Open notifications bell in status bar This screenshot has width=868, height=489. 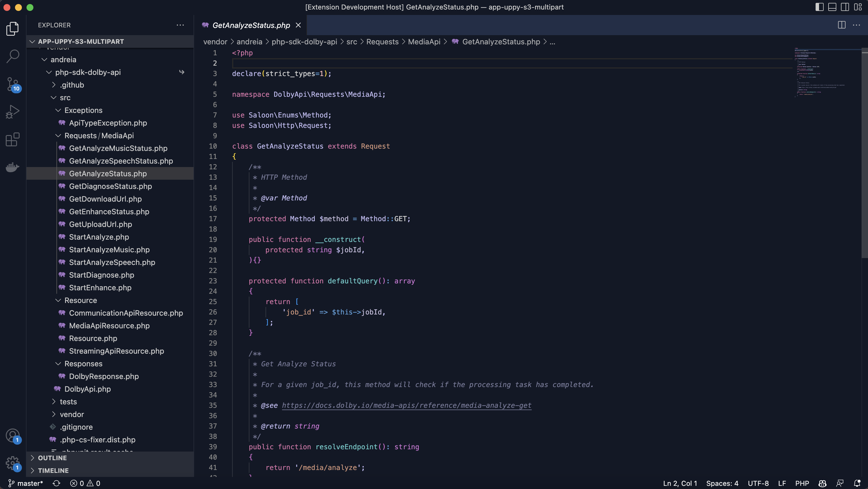[x=857, y=483]
